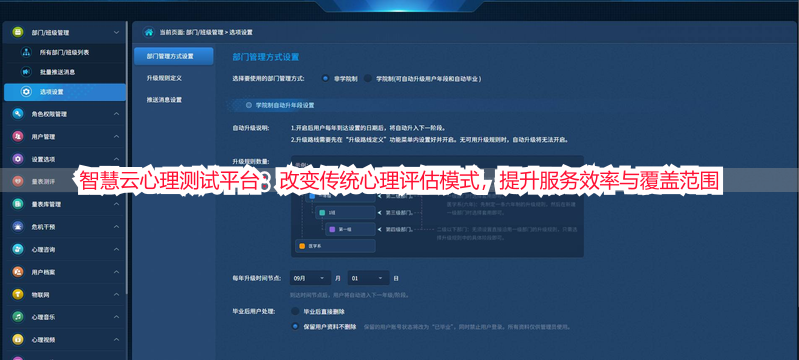Screen dimensions: 799x360
Task: Click the 心理视频 menu label
Action: (43, 339)
